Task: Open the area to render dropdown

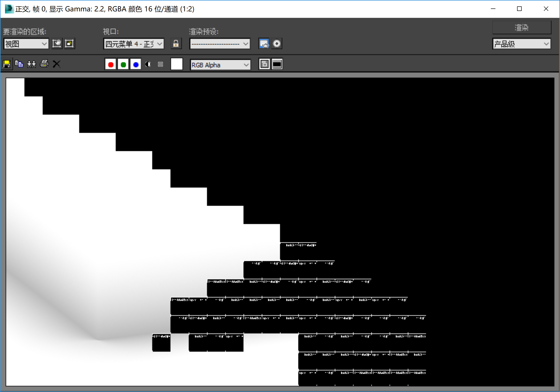Action: click(x=26, y=44)
